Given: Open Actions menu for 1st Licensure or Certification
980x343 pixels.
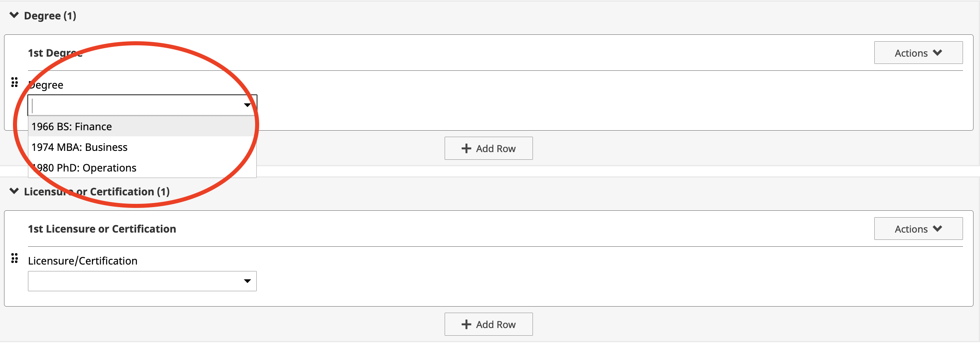Looking at the screenshot, I should [918, 229].
